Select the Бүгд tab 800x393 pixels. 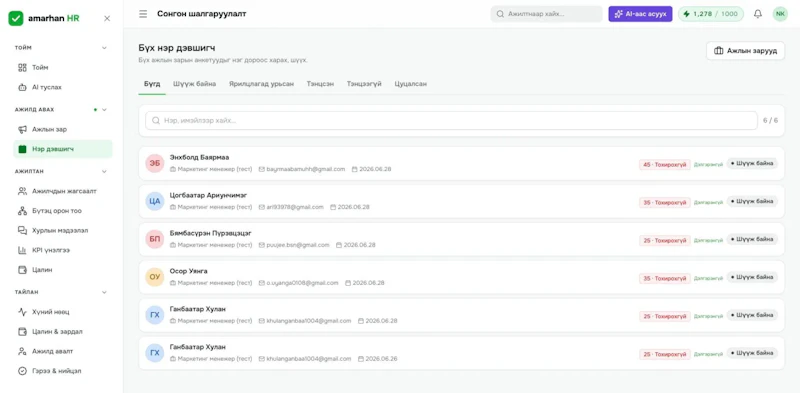point(152,84)
